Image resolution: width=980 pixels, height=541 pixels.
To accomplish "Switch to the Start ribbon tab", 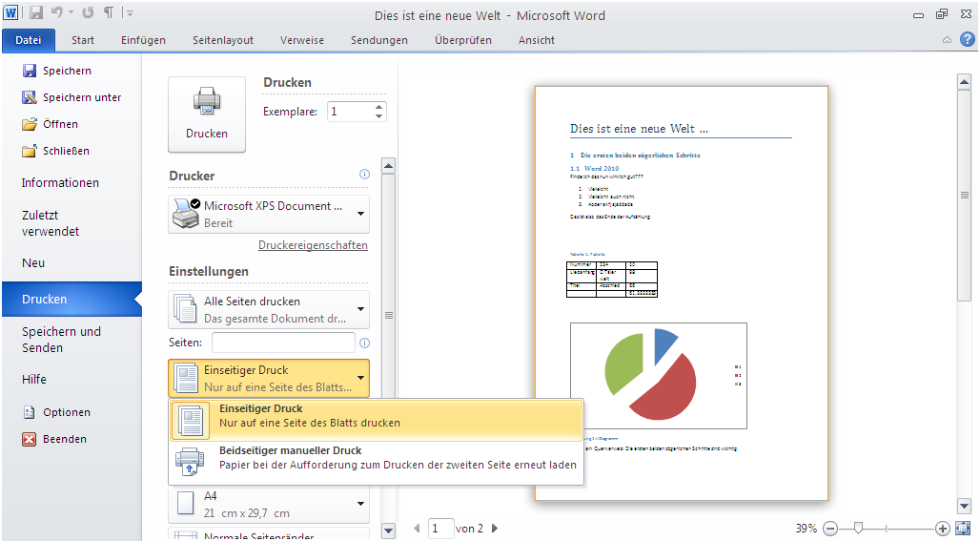I will 83,40.
